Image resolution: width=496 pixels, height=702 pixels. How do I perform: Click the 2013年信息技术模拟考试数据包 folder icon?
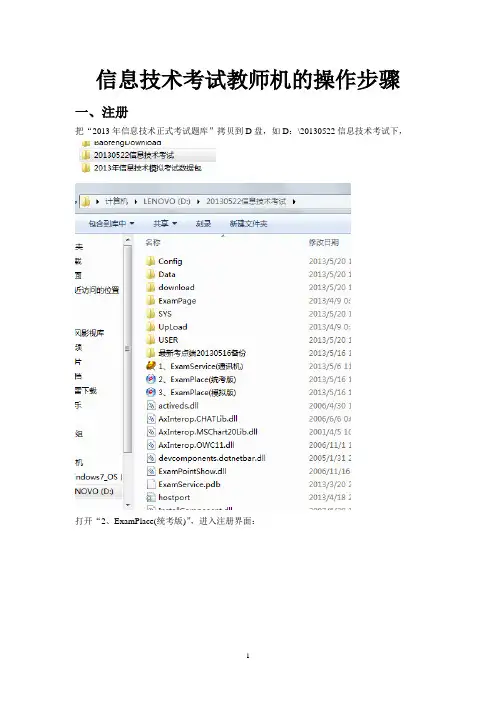(x=86, y=168)
